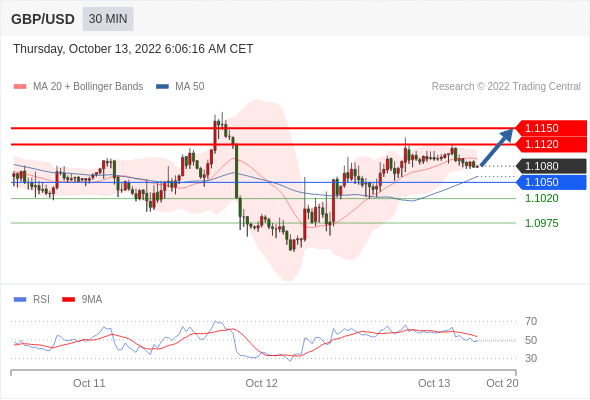Click the 1.1050 pivot price tag
This screenshot has height=400, width=590.
551,183
